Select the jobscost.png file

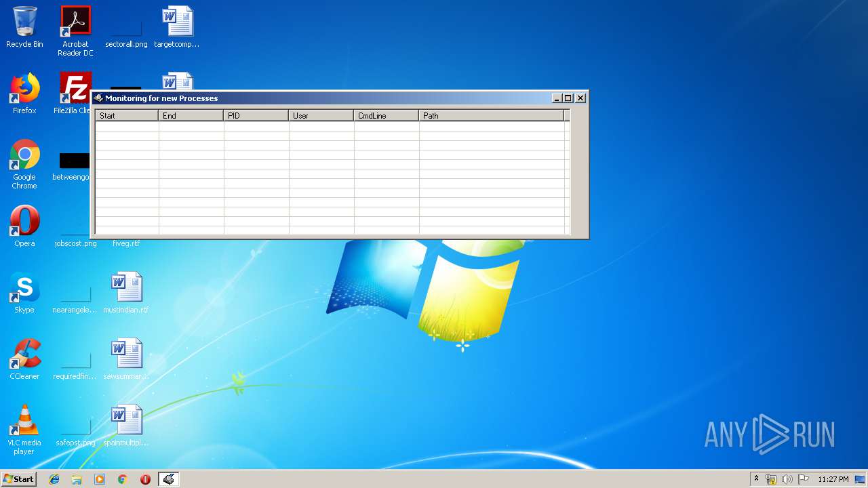tap(75, 243)
